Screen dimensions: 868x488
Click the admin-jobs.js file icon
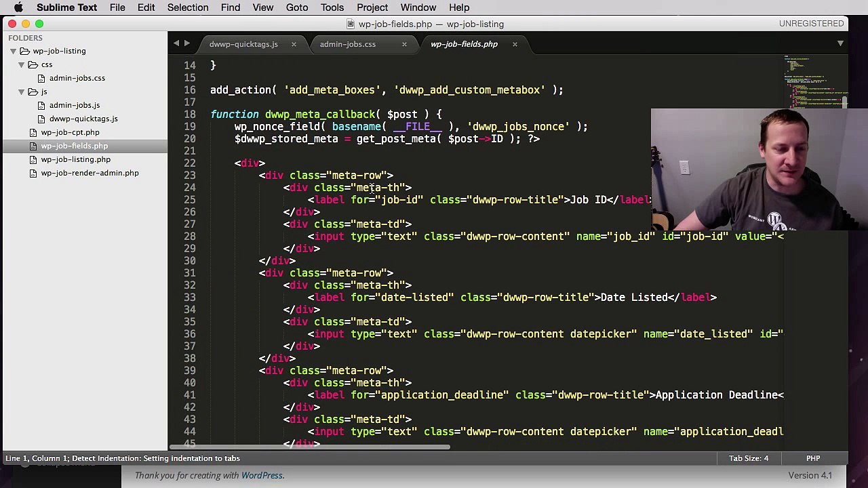coord(41,105)
